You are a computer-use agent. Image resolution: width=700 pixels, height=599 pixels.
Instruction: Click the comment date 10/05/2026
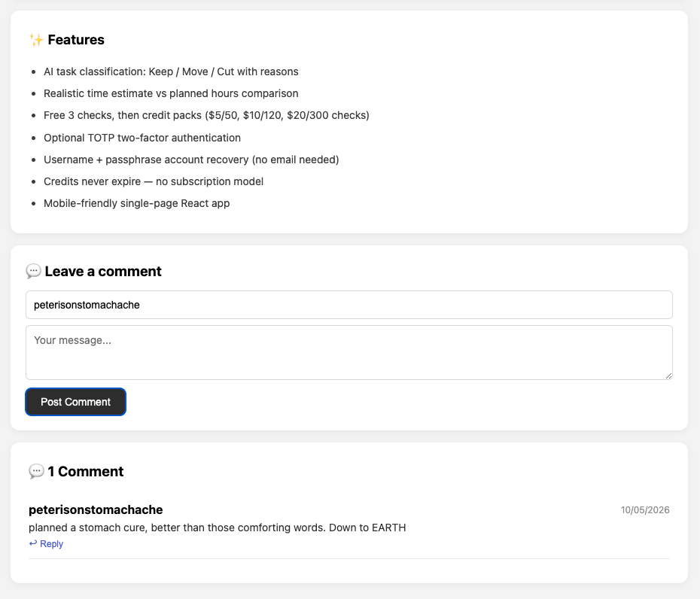click(x=645, y=509)
